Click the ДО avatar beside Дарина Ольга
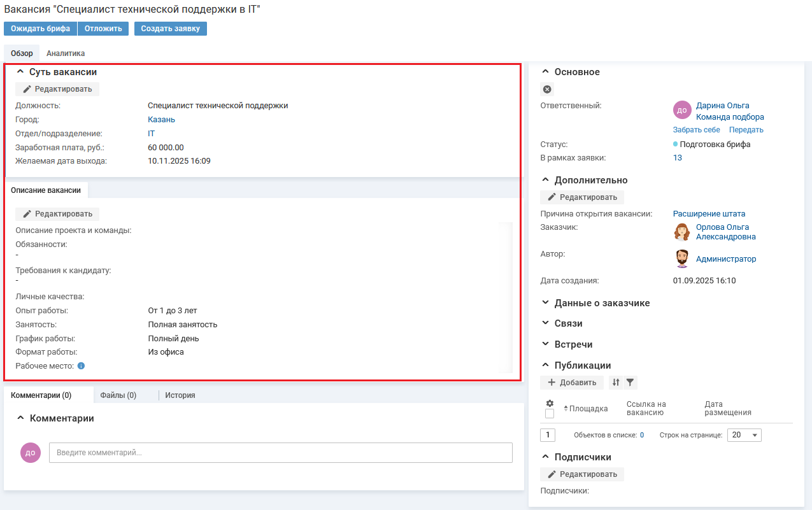Image resolution: width=812 pixels, height=510 pixels. pyautogui.click(x=682, y=110)
